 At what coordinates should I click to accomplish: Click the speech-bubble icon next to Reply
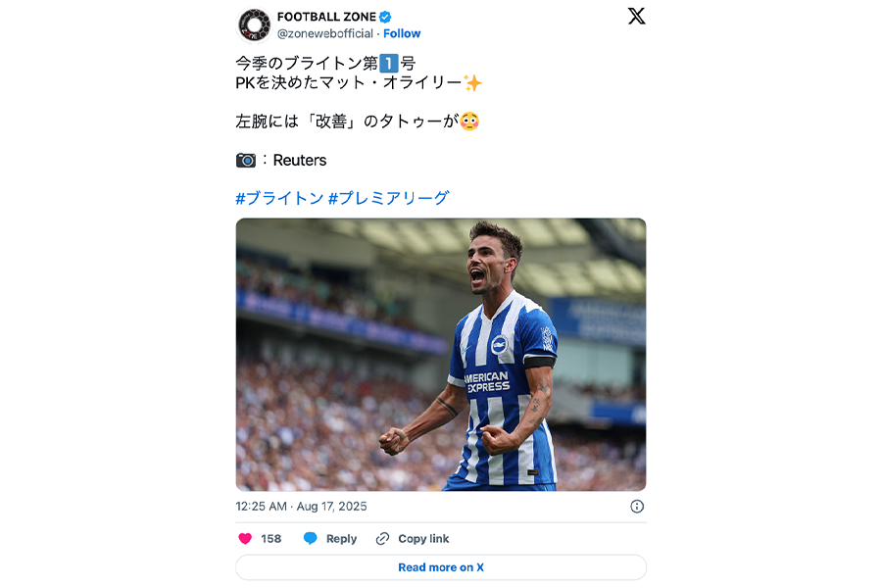coord(311,538)
